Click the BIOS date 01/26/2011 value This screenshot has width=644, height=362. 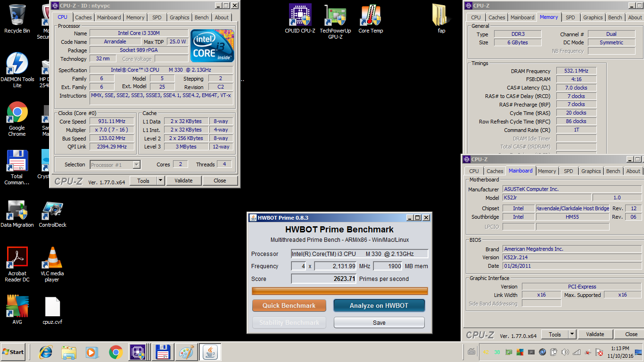(x=572, y=266)
